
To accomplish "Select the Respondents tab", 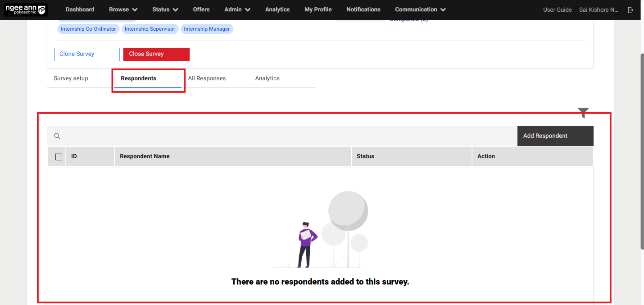I will pyautogui.click(x=139, y=78).
